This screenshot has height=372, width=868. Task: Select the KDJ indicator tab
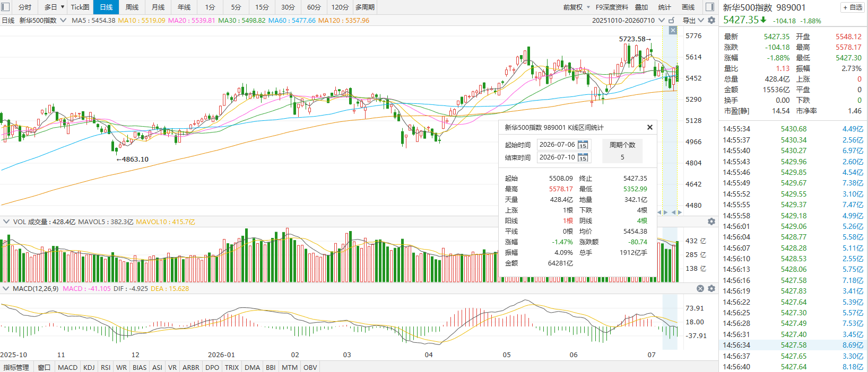(89, 367)
